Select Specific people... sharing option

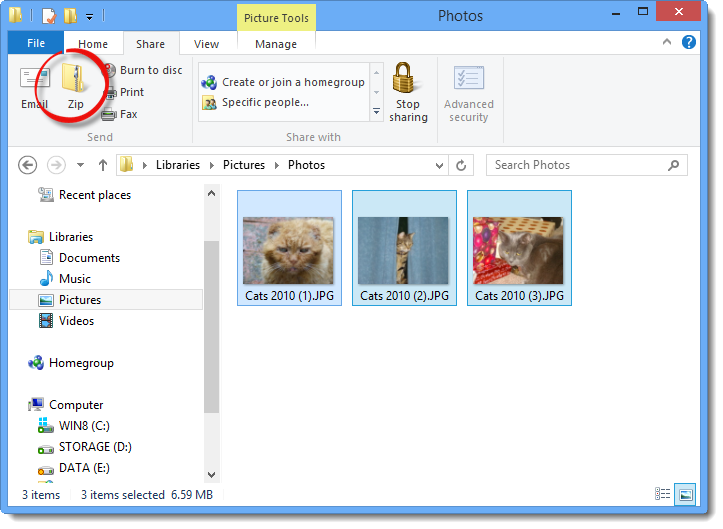(x=255, y=102)
